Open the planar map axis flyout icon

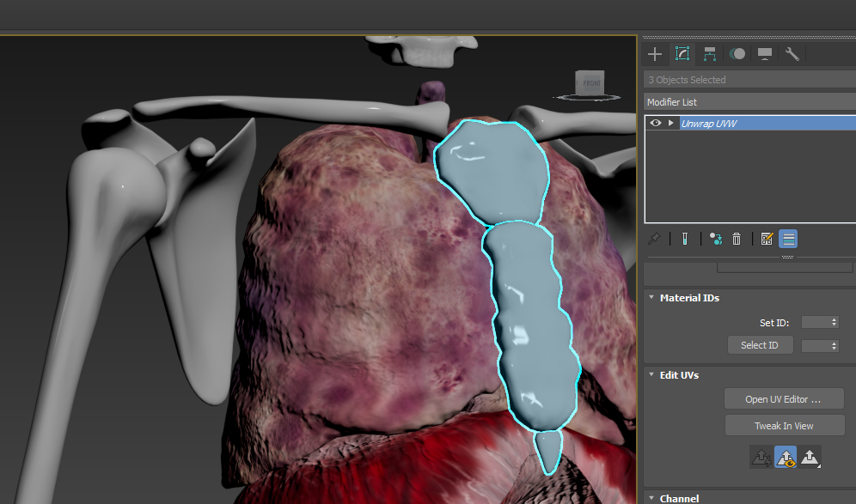[x=810, y=458]
